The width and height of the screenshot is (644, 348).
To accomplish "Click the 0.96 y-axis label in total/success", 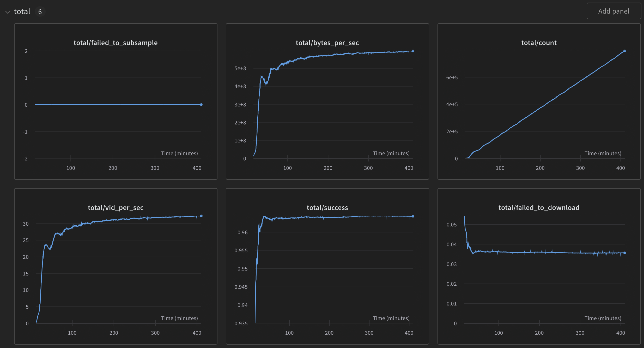I will coord(242,232).
